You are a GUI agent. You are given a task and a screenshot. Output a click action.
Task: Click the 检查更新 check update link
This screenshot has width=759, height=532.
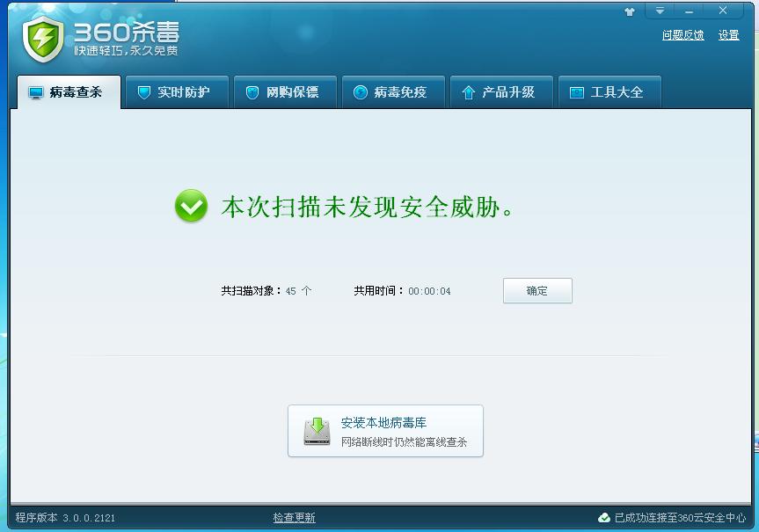(x=294, y=517)
